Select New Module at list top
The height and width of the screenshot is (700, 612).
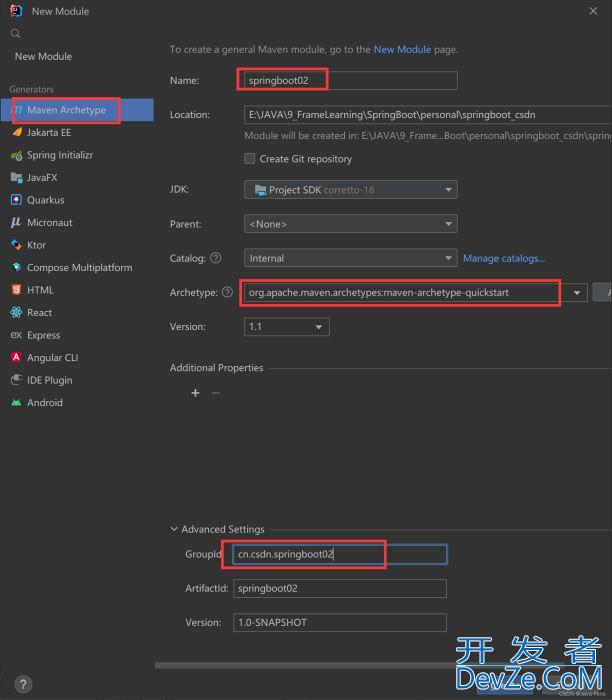pyautogui.click(x=43, y=56)
